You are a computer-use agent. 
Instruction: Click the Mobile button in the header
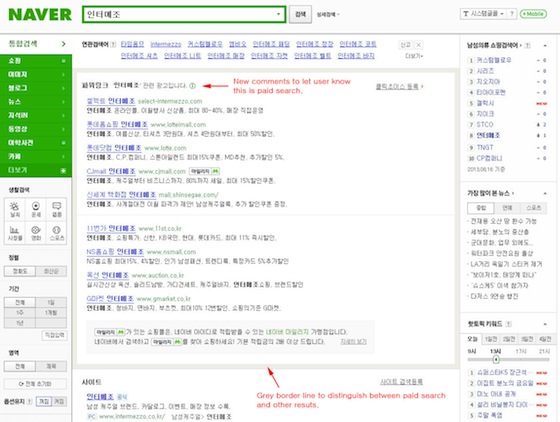point(533,14)
